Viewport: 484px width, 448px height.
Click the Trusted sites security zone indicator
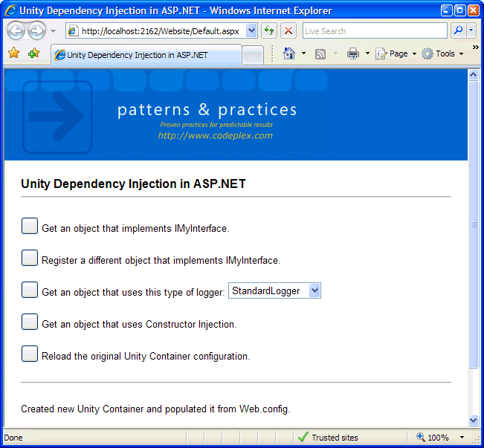pos(328,438)
